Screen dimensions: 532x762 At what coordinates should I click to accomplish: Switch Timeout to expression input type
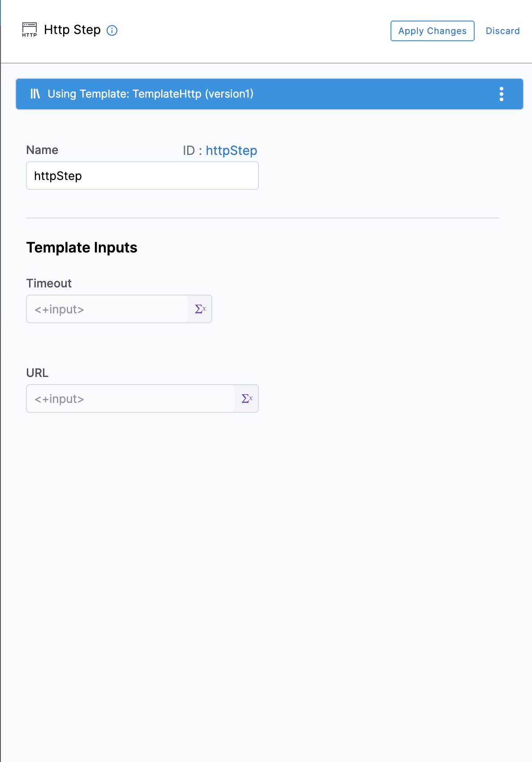coord(200,309)
